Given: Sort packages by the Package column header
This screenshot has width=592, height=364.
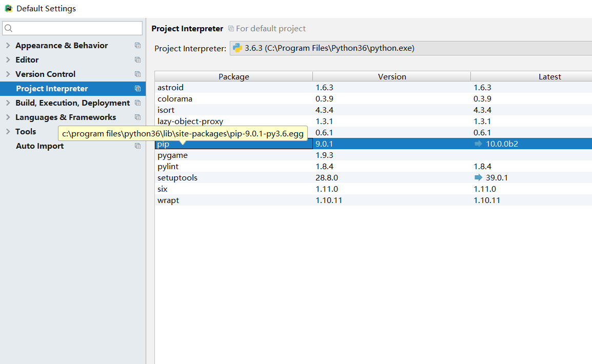Looking at the screenshot, I should coord(233,77).
